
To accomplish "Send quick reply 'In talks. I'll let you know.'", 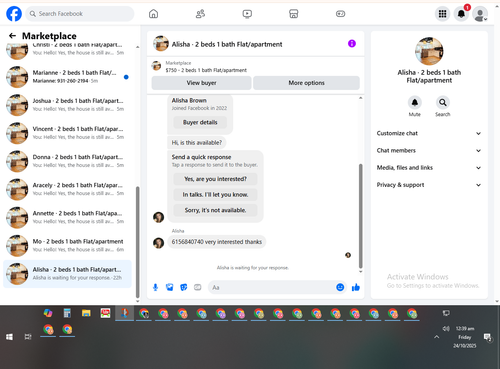I will 215,195.
